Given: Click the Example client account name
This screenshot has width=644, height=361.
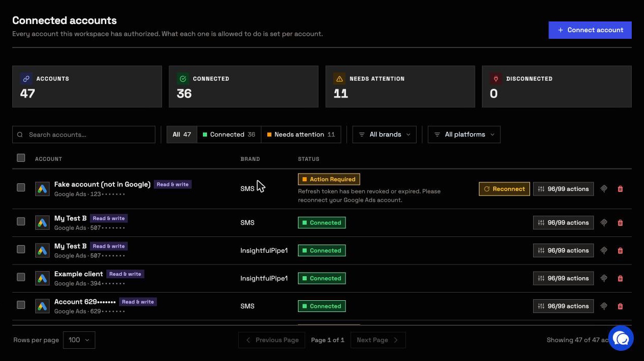Looking at the screenshot, I should click(79, 274).
